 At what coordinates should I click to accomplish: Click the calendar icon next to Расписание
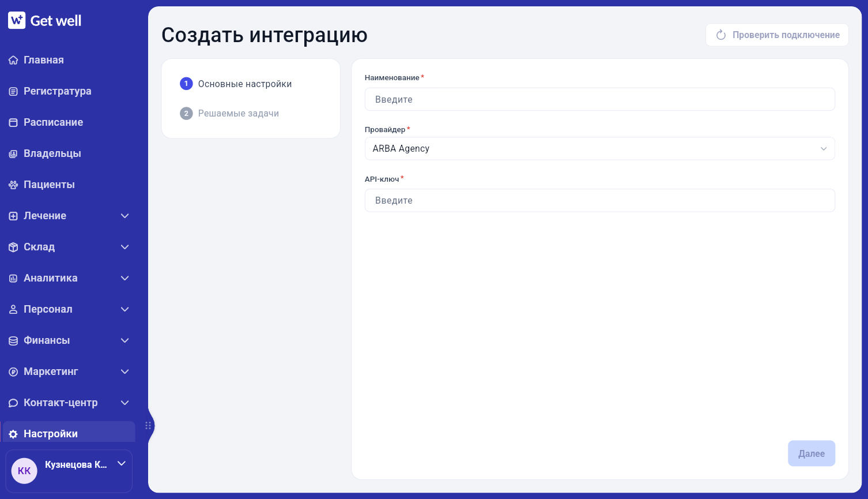(13, 122)
